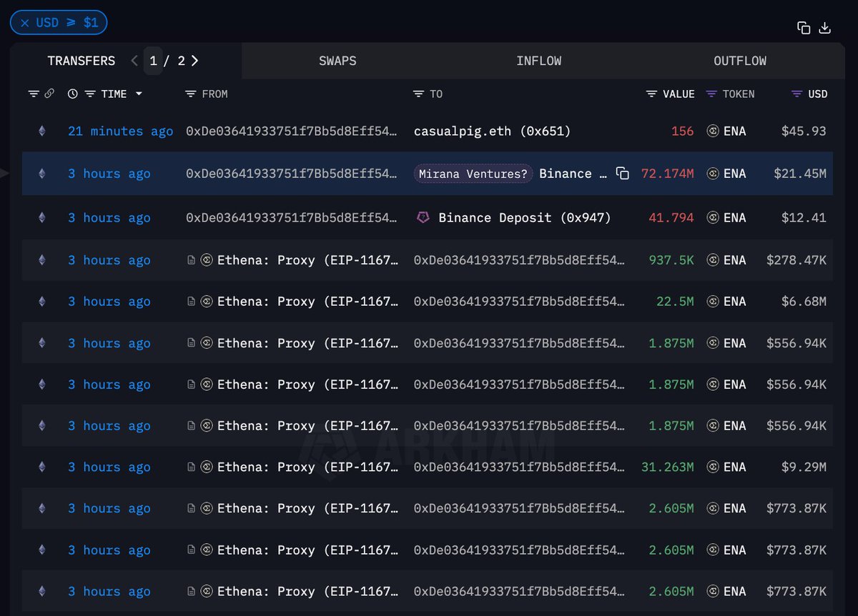Viewport: 858px width, 616px height.
Task: Open the 3 hours ago link in $21.45M row
Action: tap(109, 174)
